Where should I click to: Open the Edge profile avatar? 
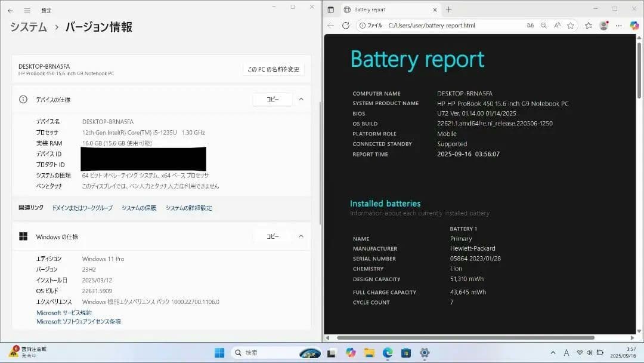(x=603, y=25)
